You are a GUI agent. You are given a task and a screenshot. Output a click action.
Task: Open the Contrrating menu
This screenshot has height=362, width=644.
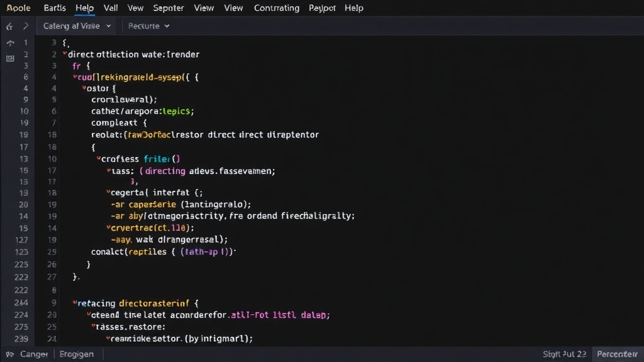277,8
